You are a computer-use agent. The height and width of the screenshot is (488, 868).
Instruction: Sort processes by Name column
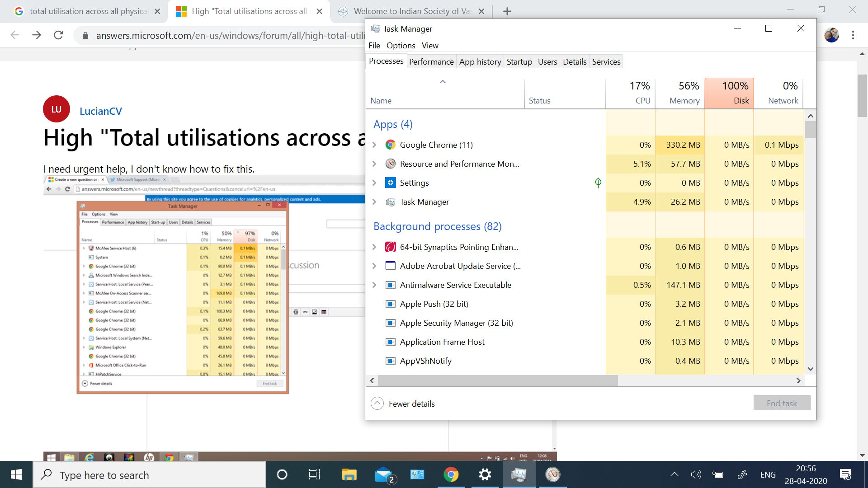pyautogui.click(x=445, y=93)
